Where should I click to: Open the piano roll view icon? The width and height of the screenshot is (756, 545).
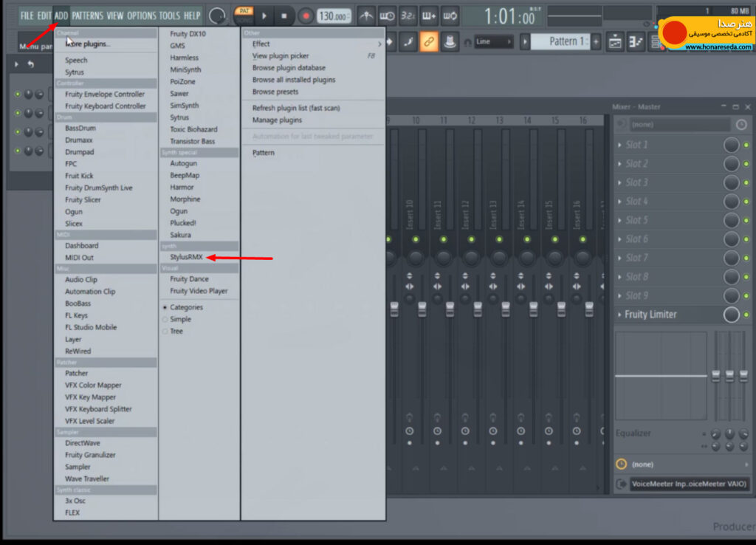(636, 42)
